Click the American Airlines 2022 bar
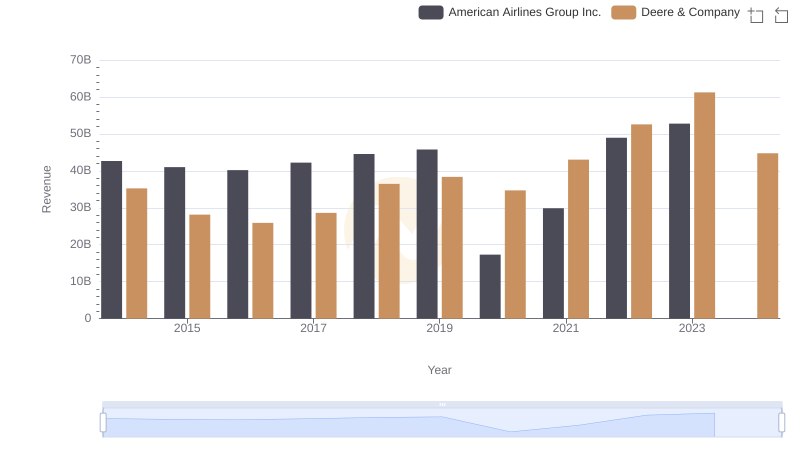The width and height of the screenshot is (800, 461). 616,228
